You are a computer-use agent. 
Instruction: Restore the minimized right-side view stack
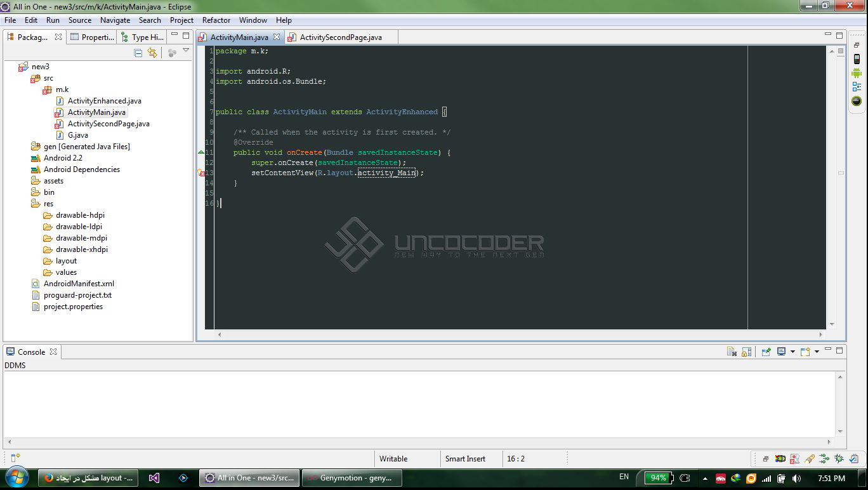click(x=857, y=46)
